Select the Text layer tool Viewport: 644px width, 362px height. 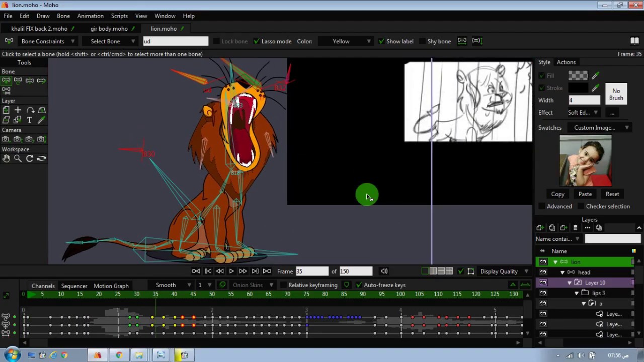30,120
